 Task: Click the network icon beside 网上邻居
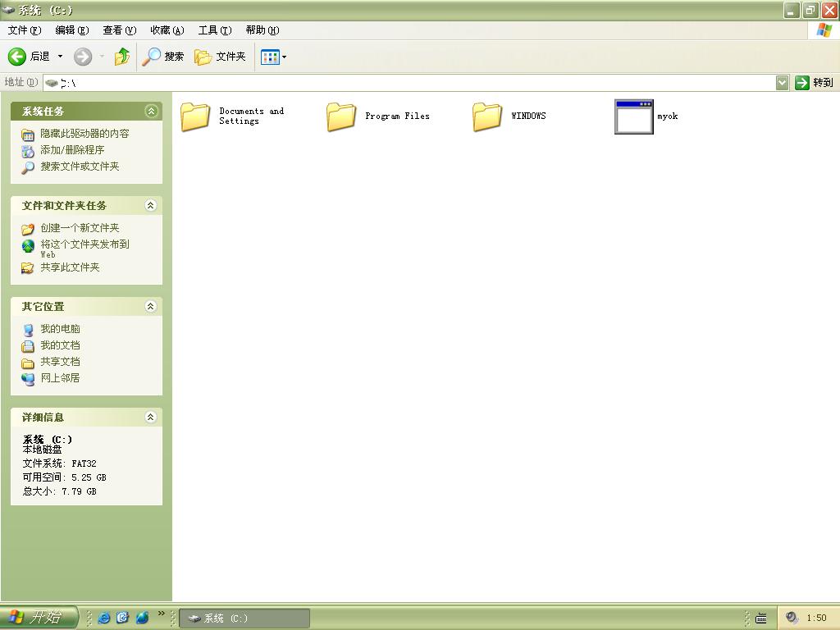pos(28,379)
